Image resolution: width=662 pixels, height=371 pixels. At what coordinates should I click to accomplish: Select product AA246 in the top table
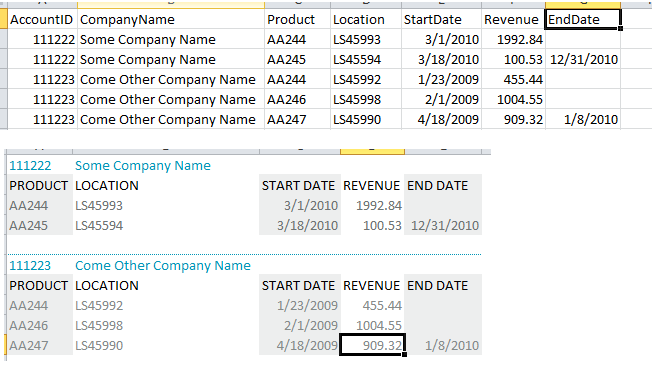click(297, 99)
